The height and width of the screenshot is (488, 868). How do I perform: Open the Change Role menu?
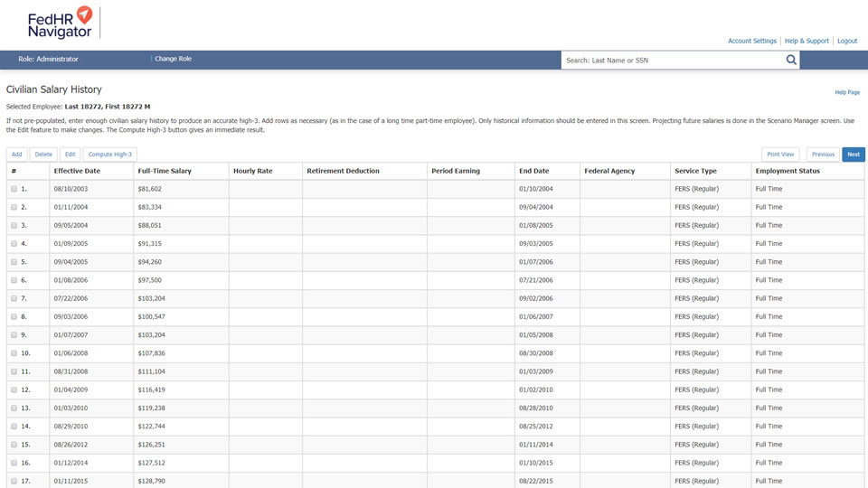(x=173, y=59)
